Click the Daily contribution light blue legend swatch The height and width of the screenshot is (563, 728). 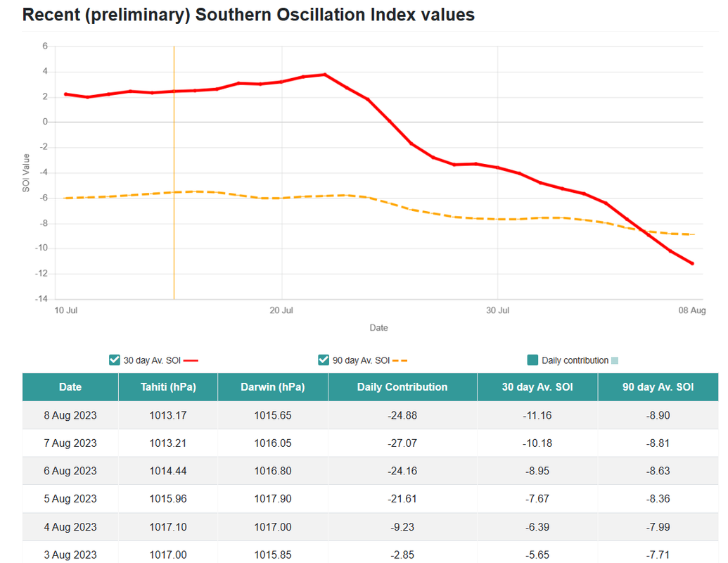(615, 360)
